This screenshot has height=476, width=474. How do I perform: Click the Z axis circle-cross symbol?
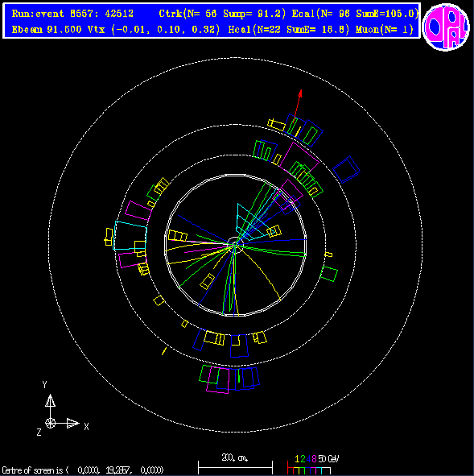click(51, 423)
